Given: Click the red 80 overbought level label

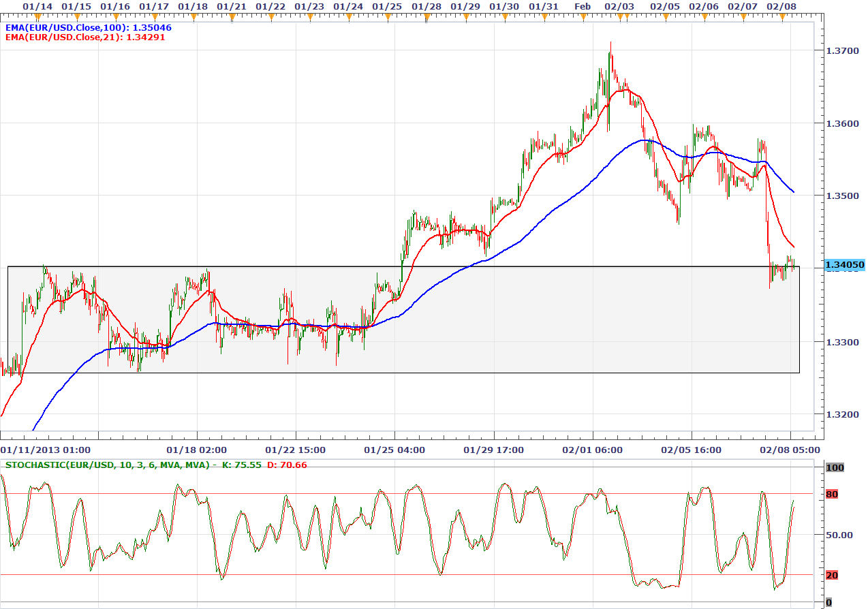Looking at the screenshot, I should (x=831, y=494).
